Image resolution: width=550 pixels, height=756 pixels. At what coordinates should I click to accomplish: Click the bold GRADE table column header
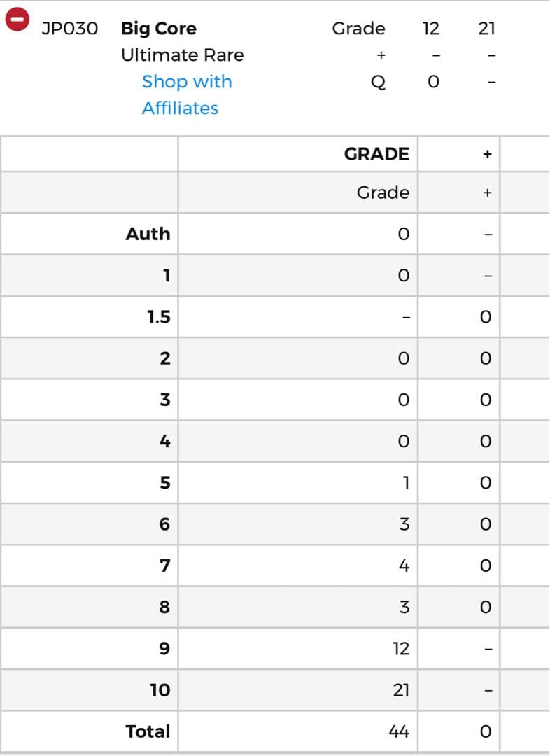[376, 154]
